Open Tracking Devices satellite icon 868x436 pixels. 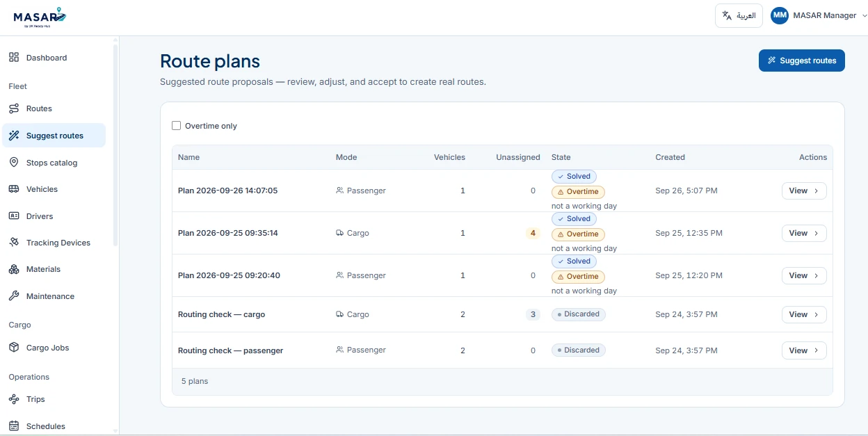[x=14, y=243]
